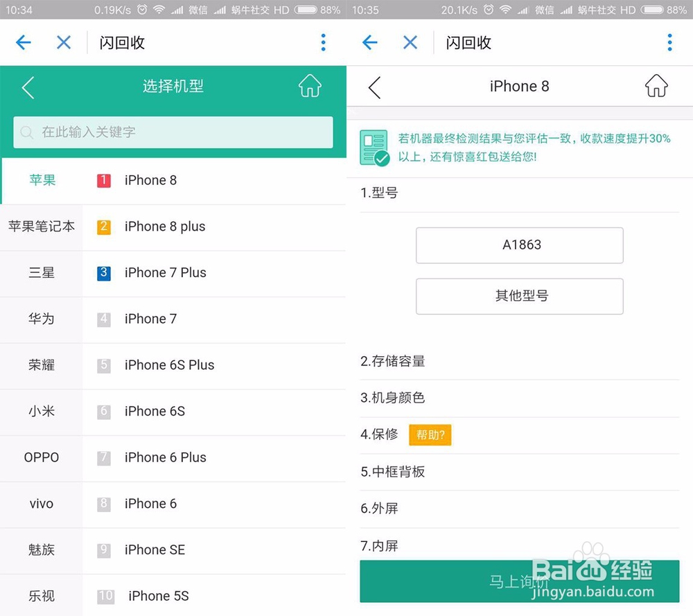Image resolution: width=693 pixels, height=616 pixels.
Task: Close the right 闪回收 page with X icon
Action: point(410,42)
